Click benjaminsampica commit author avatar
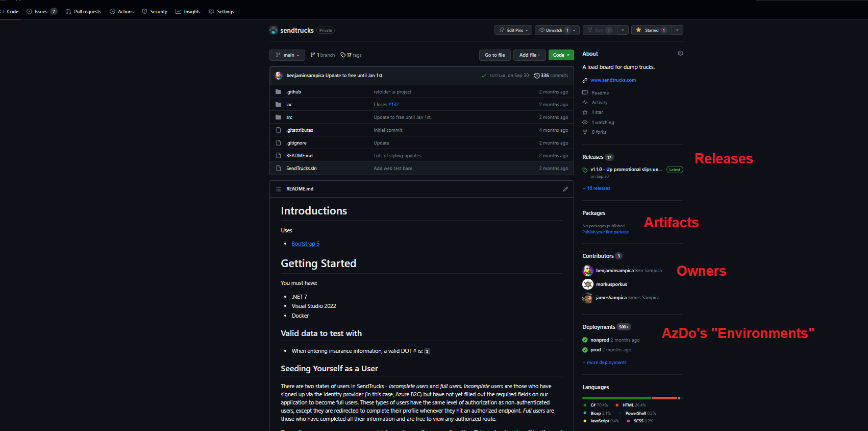The height and width of the screenshot is (431, 868). [x=279, y=76]
